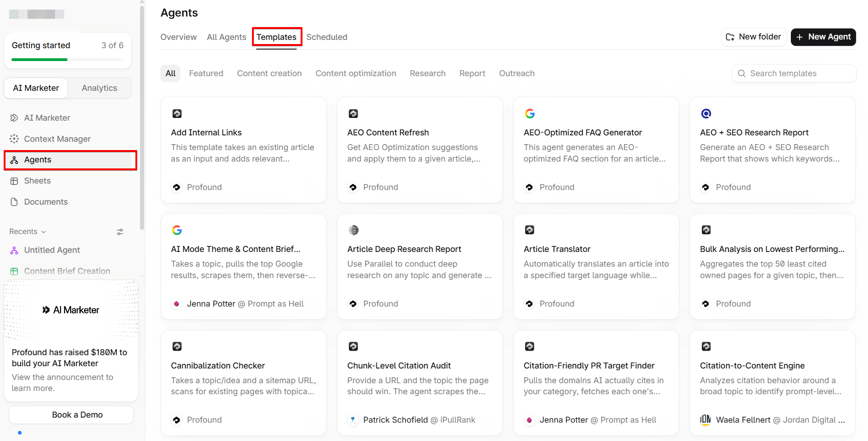The width and height of the screenshot is (868, 441).
Task: Open Content Brief Creation recent sheet
Action: [x=67, y=271]
